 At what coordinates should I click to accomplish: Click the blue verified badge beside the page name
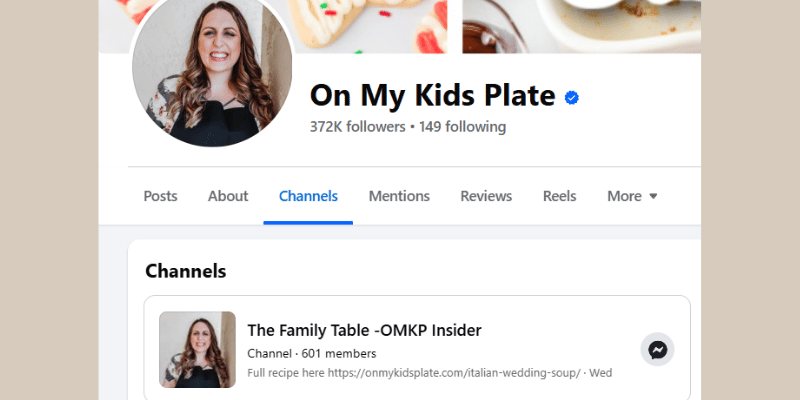pyautogui.click(x=571, y=97)
